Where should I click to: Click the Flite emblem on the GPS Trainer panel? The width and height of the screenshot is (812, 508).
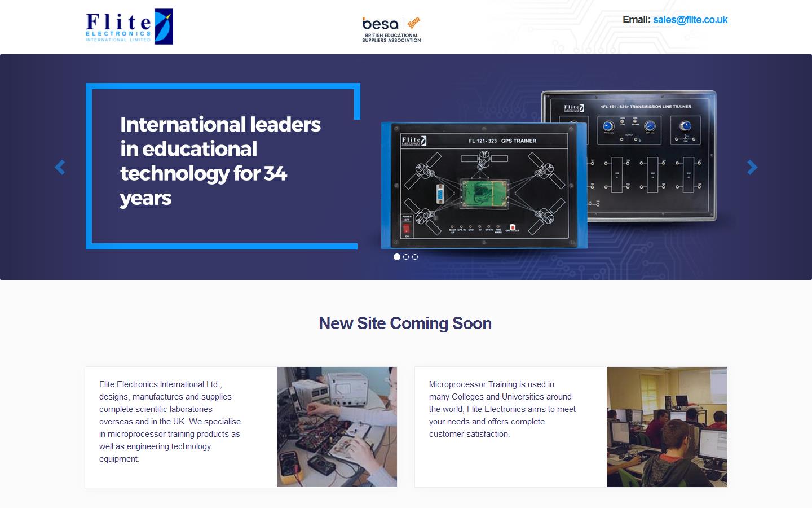pyautogui.click(x=416, y=141)
